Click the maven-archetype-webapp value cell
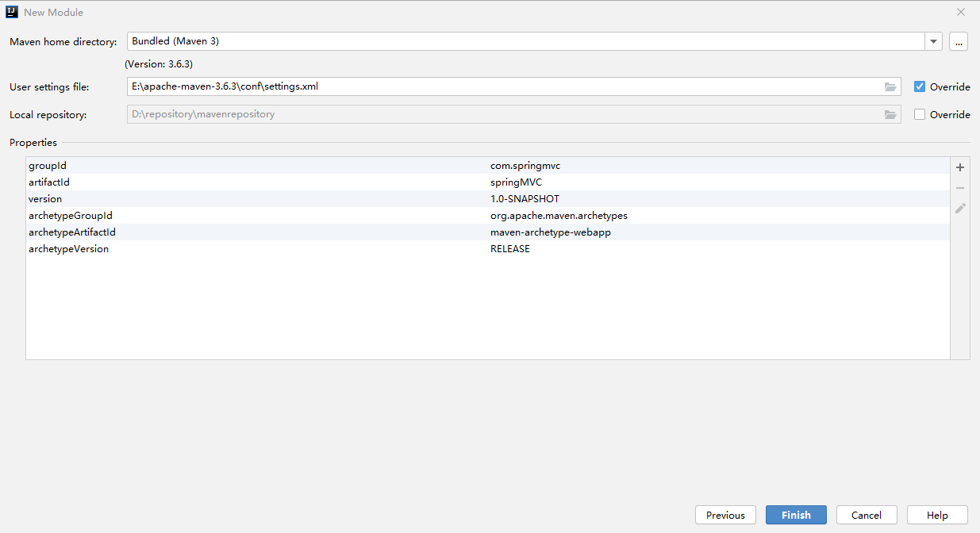This screenshot has width=980, height=533. (550, 232)
